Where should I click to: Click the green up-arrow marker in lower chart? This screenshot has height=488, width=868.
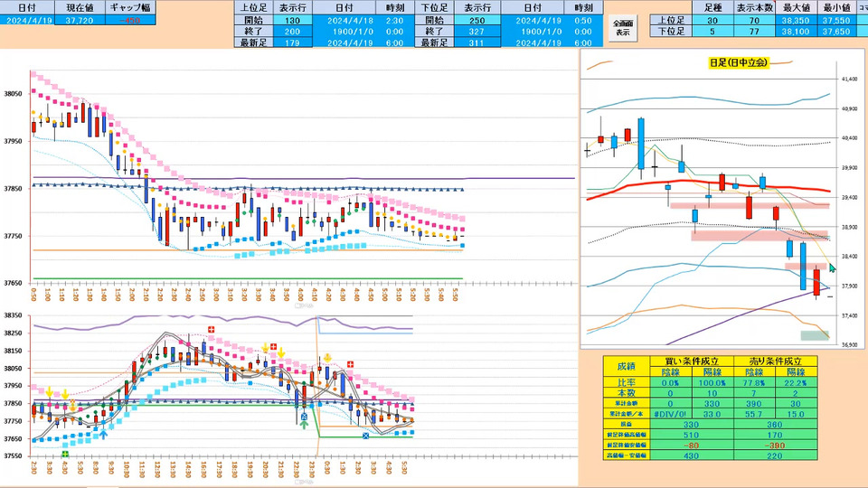coord(304,426)
